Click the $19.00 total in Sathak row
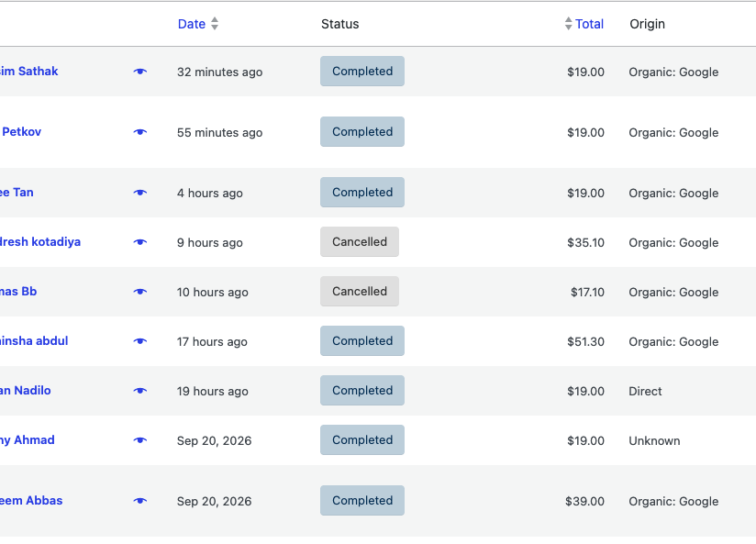The height and width of the screenshot is (544, 756). (x=585, y=72)
